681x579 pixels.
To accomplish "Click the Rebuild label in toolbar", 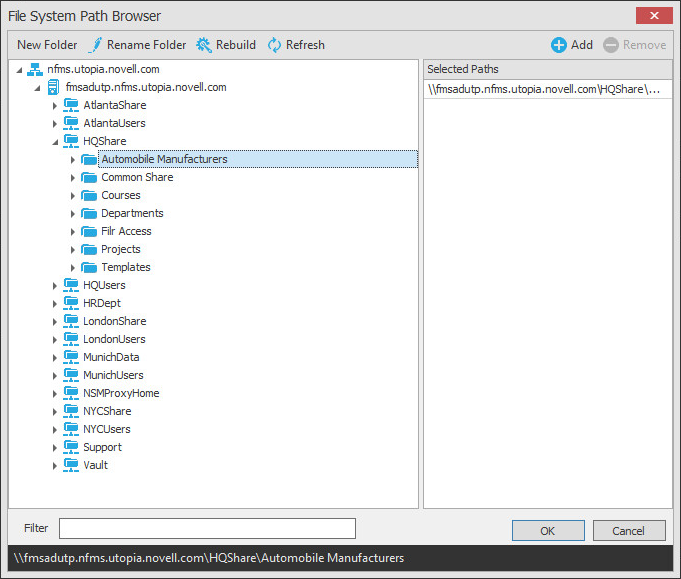I will [236, 45].
